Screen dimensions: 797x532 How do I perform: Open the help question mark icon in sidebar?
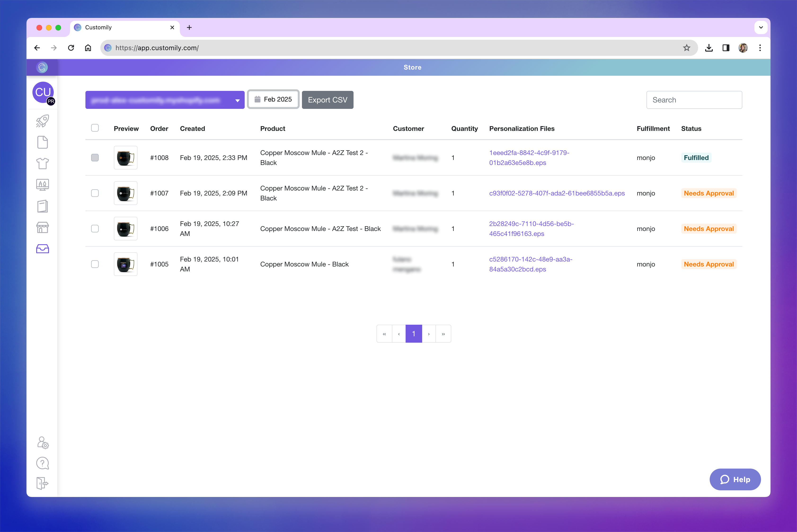tap(42, 463)
